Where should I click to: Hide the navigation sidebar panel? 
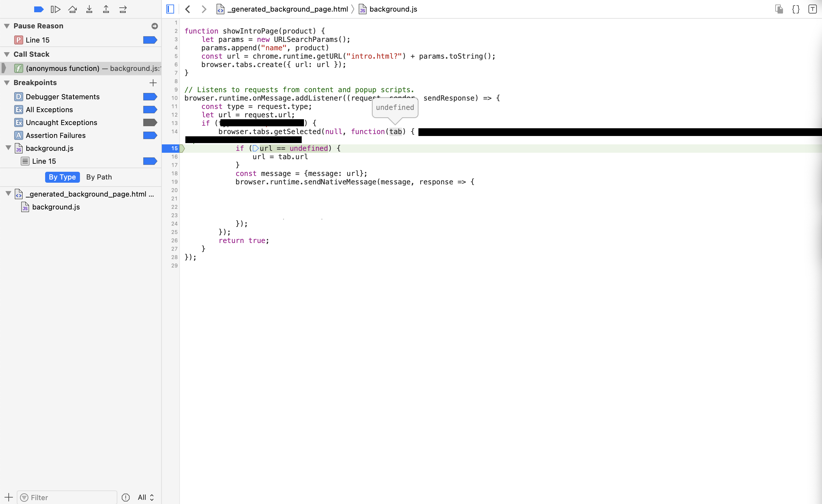(170, 9)
